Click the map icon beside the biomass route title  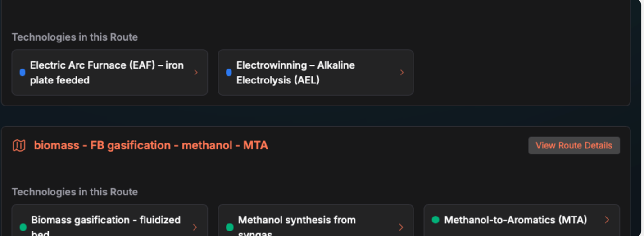19,145
